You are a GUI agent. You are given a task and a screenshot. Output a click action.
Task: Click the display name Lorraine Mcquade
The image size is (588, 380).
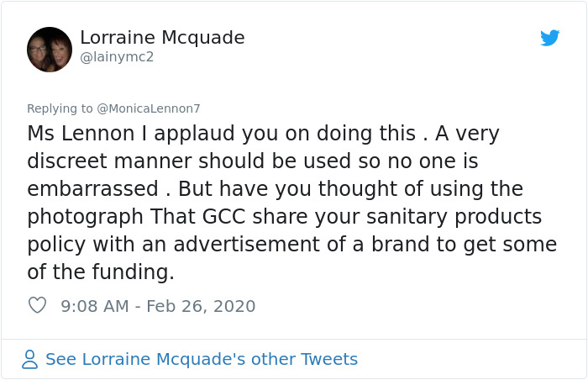click(x=162, y=38)
